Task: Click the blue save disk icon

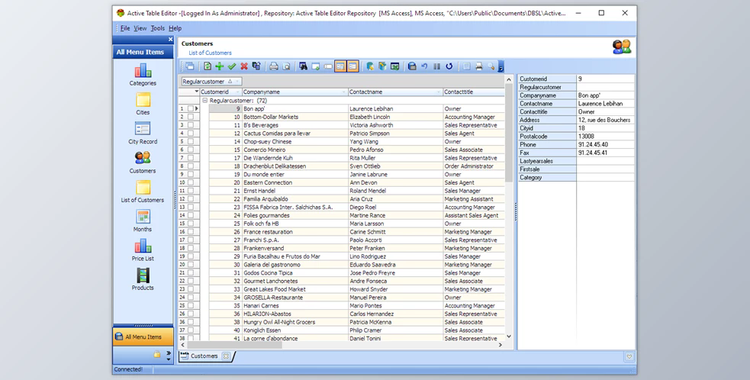Action: (x=412, y=67)
